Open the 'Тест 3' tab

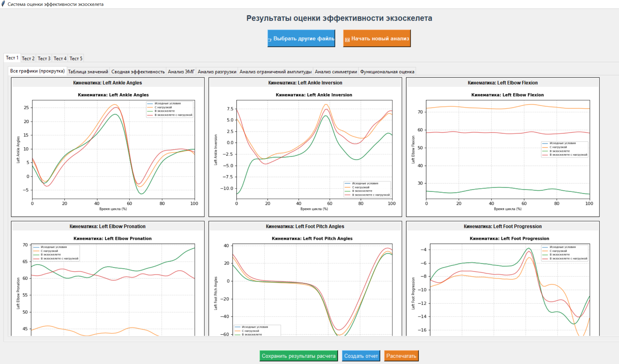point(44,59)
